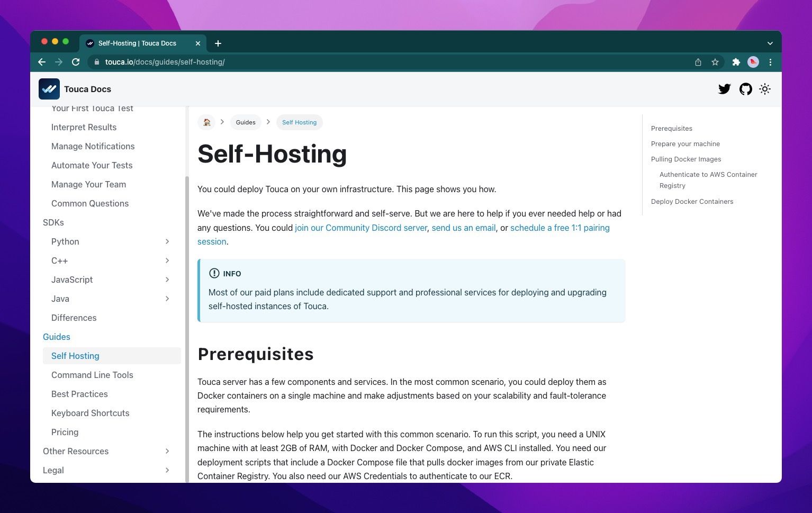
Task: Click the Self Hosting breadcrumb
Action: 299,122
